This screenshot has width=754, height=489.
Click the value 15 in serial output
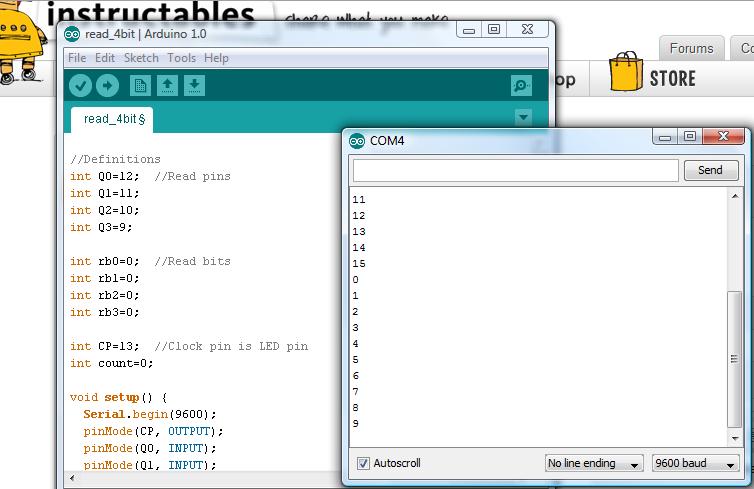(359, 264)
